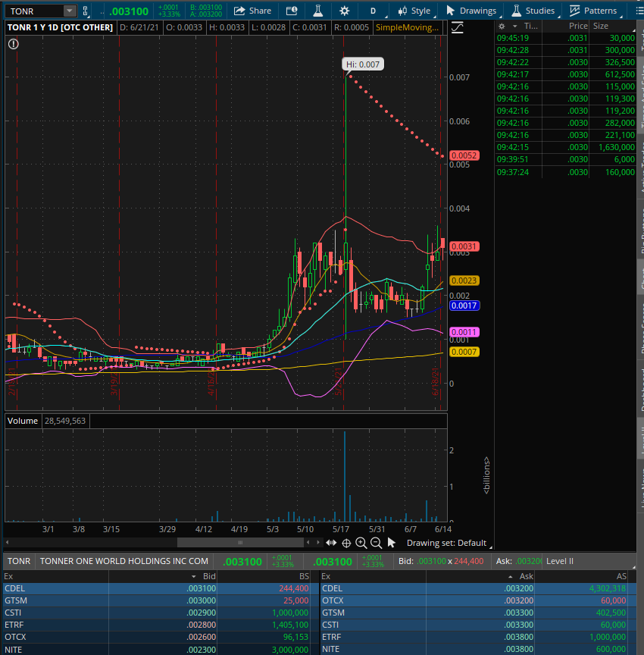Click the 0.0052 red price label
Image resolution: width=644 pixels, height=655 pixels.
coord(464,155)
